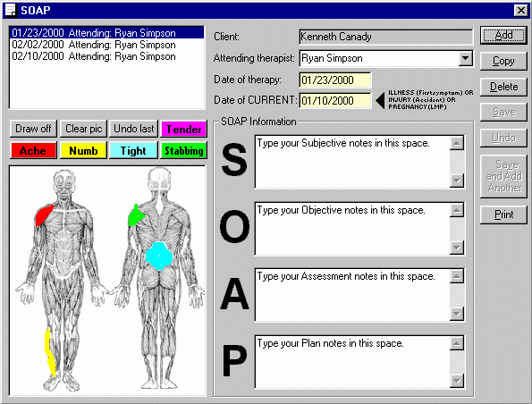This screenshot has width=532, height=404.
Task: Click the Date of therapy field
Action: (335, 80)
